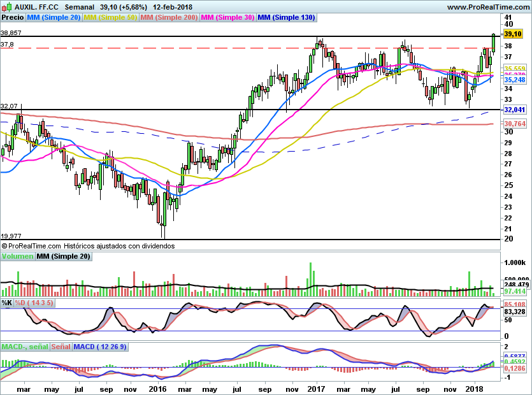Click the current price tag 39,10

[513, 34]
